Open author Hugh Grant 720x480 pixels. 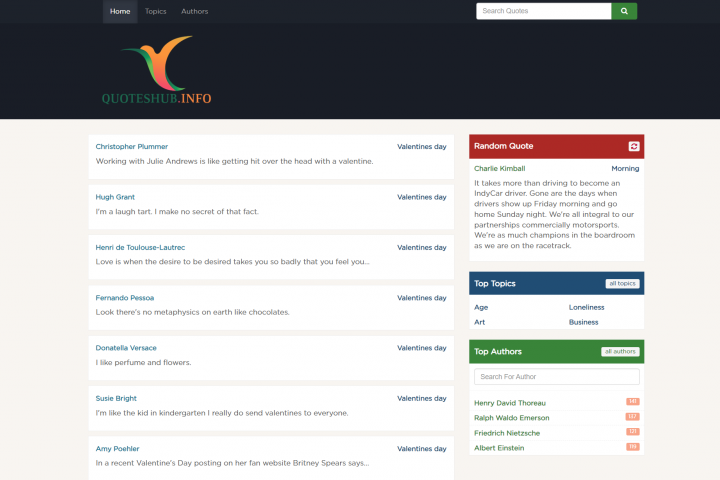pos(115,197)
